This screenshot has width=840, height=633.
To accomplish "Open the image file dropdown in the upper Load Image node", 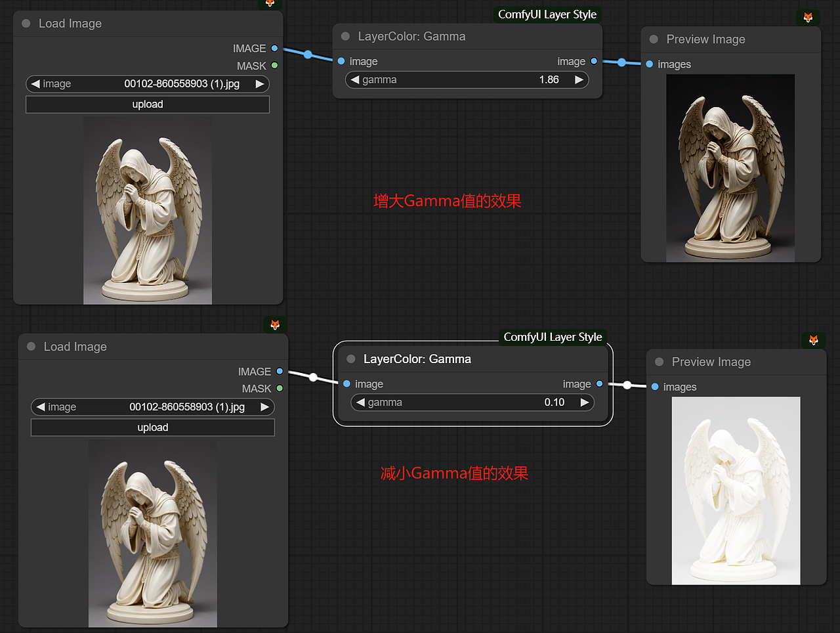I will point(148,84).
